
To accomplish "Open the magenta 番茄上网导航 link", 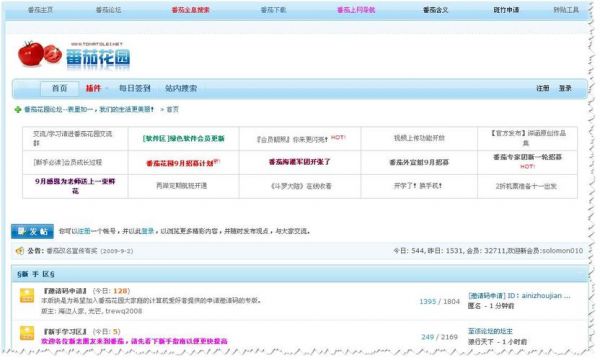I will tap(356, 10).
